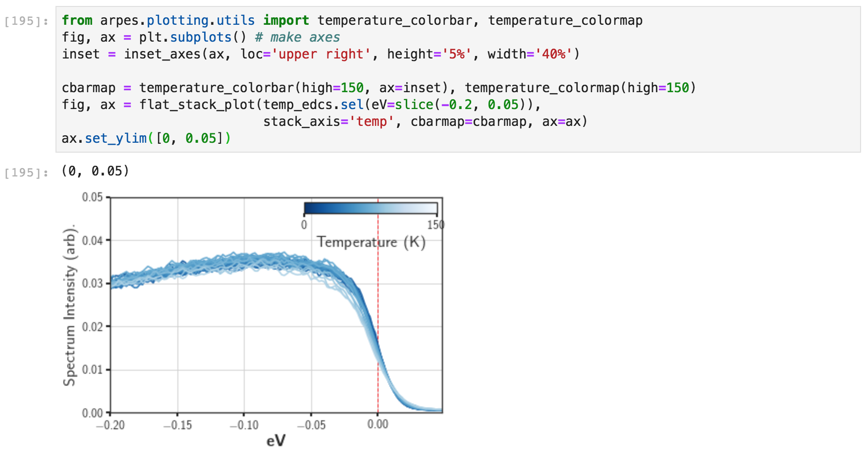Click the 'eV' x-axis label
Viewport: 868px width, 456px height.
(276, 441)
